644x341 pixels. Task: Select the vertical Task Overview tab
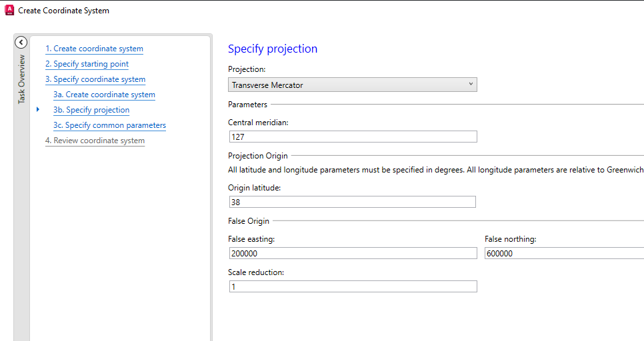pyautogui.click(x=21, y=79)
